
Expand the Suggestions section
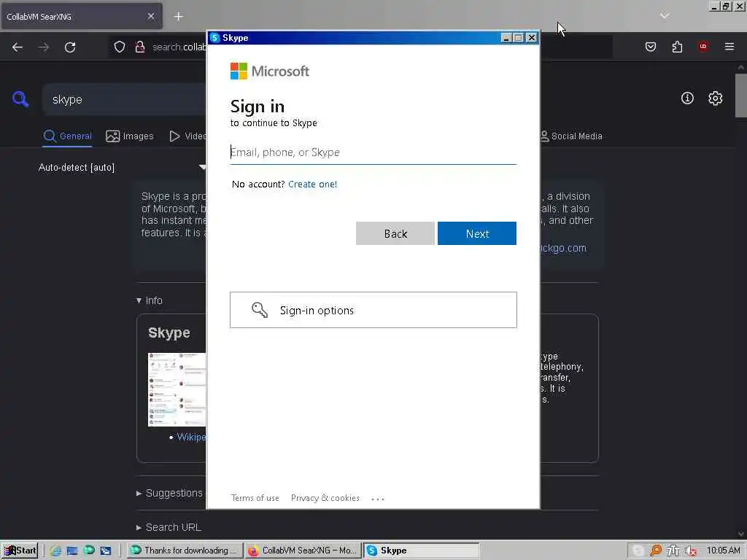[x=169, y=494]
